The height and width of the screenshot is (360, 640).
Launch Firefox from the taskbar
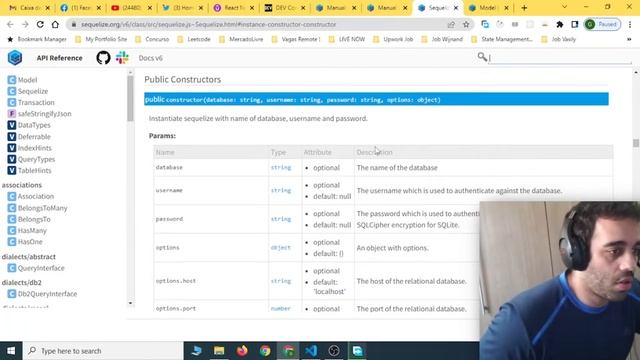point(242,351)
